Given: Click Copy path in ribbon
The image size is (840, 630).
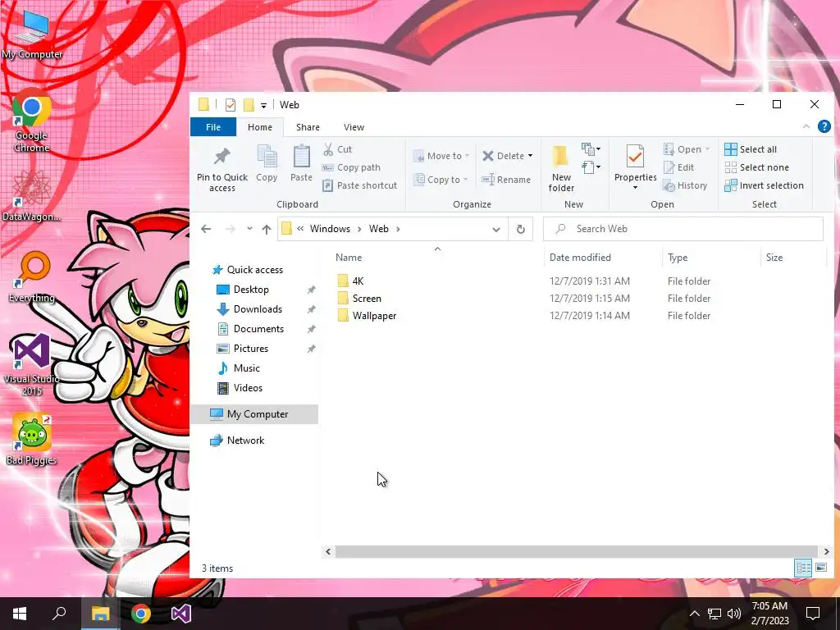Looking at the screenshot, I should pyautogui.click(x=351, y=167).
